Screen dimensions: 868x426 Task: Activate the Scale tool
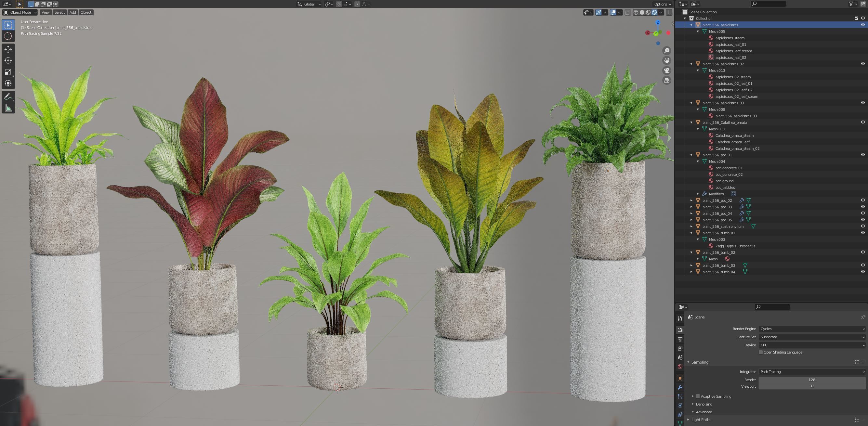[x=8, y=72]
